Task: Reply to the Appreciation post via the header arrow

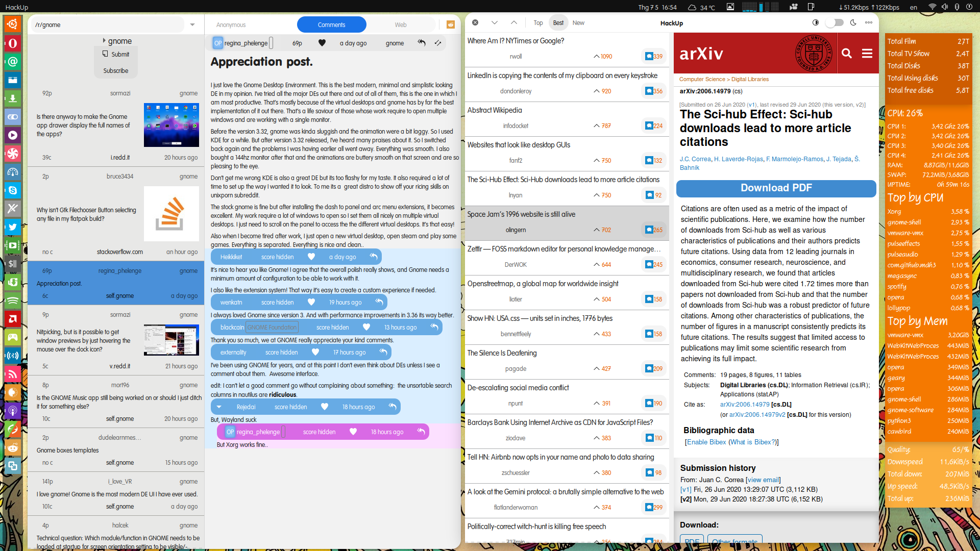Action: (422, 43)
